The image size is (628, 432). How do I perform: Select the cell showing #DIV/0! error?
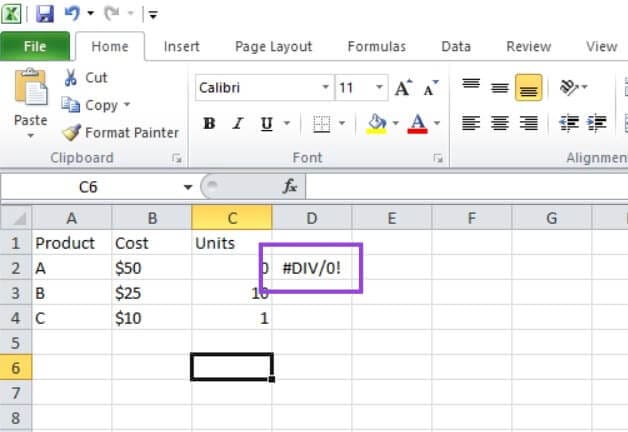pyautogui.click(x=311, y=268)
